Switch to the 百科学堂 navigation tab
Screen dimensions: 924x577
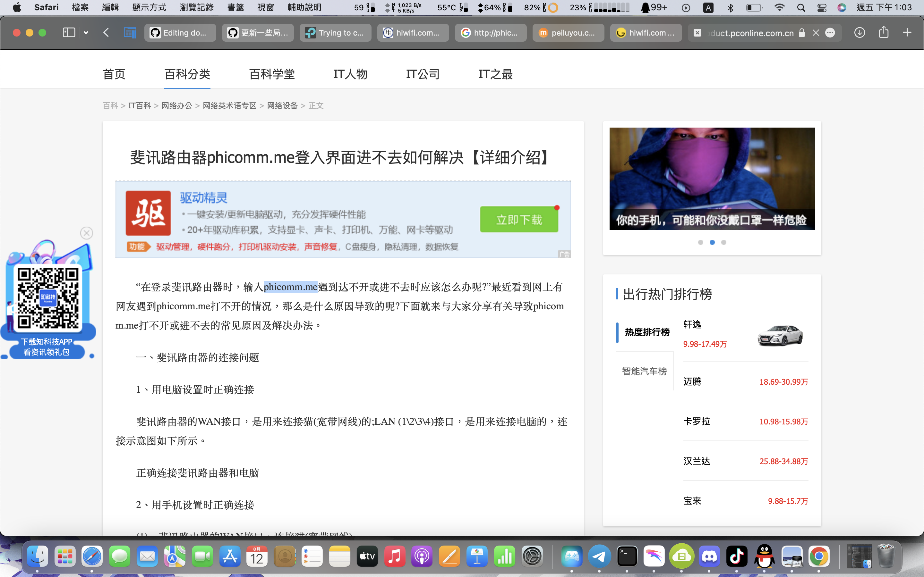[271, 74]
